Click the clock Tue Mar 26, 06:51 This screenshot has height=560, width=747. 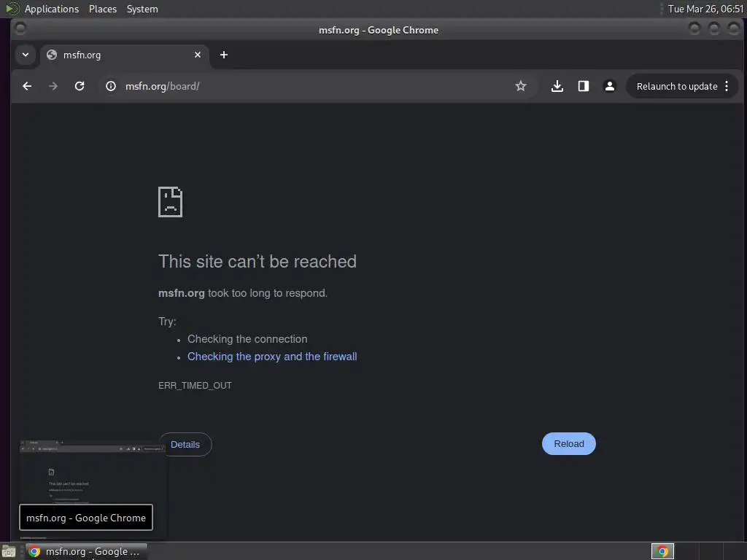(x=705, y=9)
